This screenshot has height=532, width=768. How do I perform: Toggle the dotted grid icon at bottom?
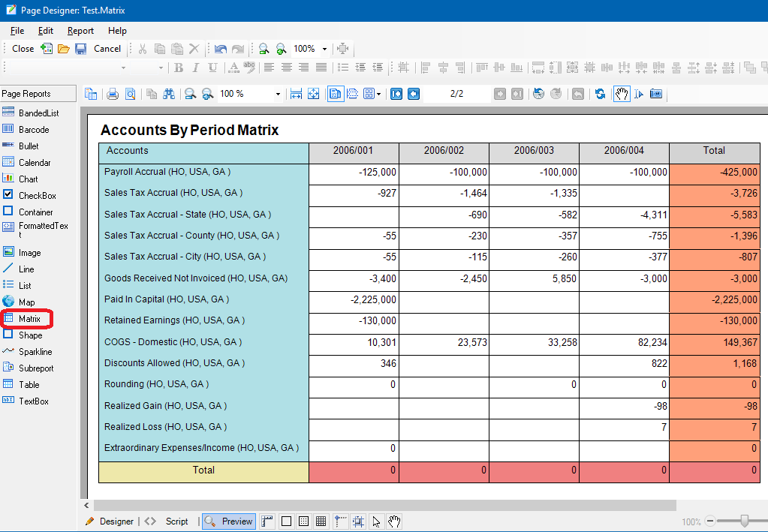coord(304,521)
